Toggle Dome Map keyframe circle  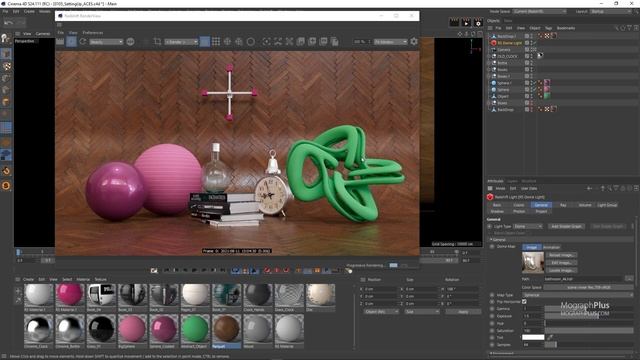pos(492,247)
